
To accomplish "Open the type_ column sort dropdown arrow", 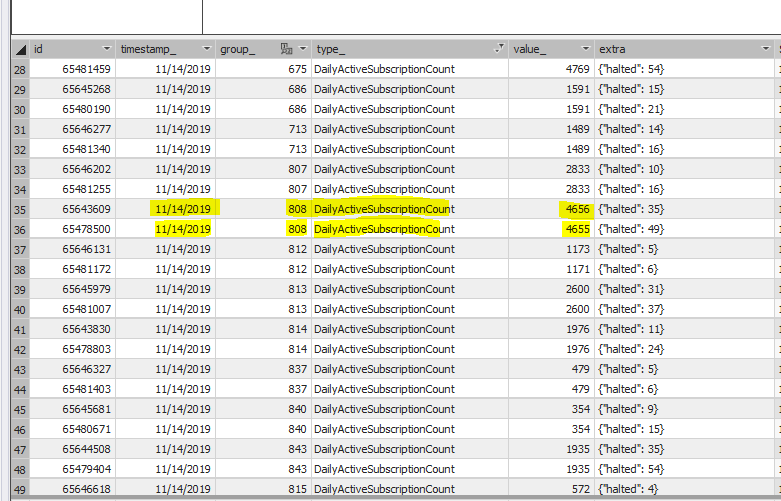I will tap(499, 49).
